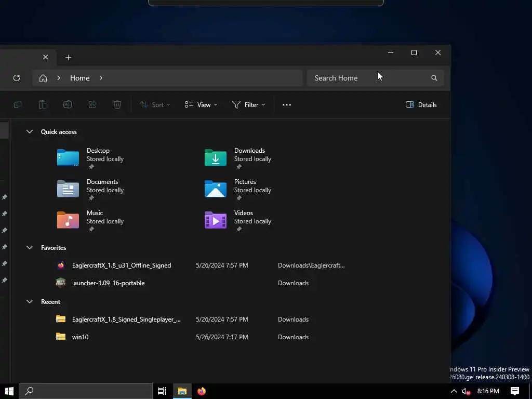The image size is (532, 399).
Task: Click the pin icon under Pictures
Action: (x=239, y=198)
